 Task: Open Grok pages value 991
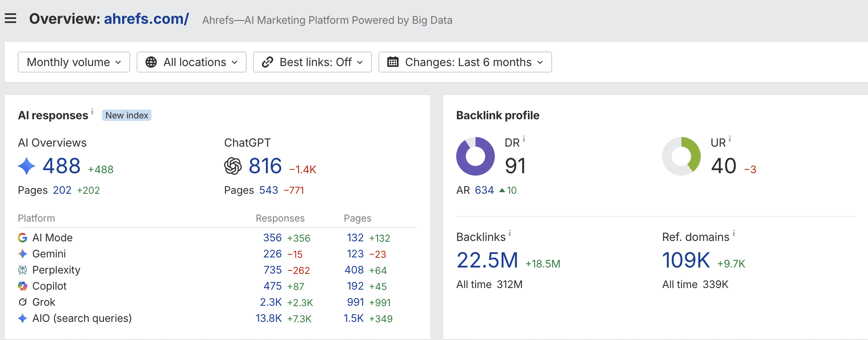(x=355, y=302)
